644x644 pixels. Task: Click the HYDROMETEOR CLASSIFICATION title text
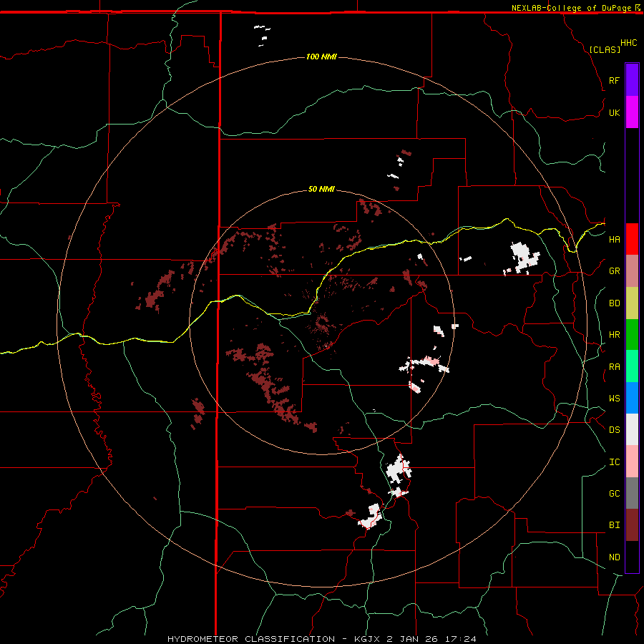[251, 639]
